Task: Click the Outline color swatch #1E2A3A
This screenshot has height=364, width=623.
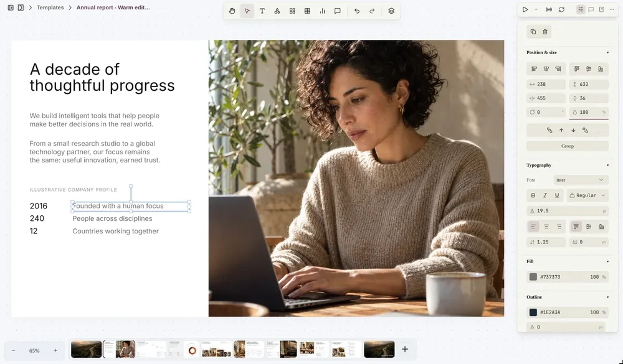Action: click(533, 313)
